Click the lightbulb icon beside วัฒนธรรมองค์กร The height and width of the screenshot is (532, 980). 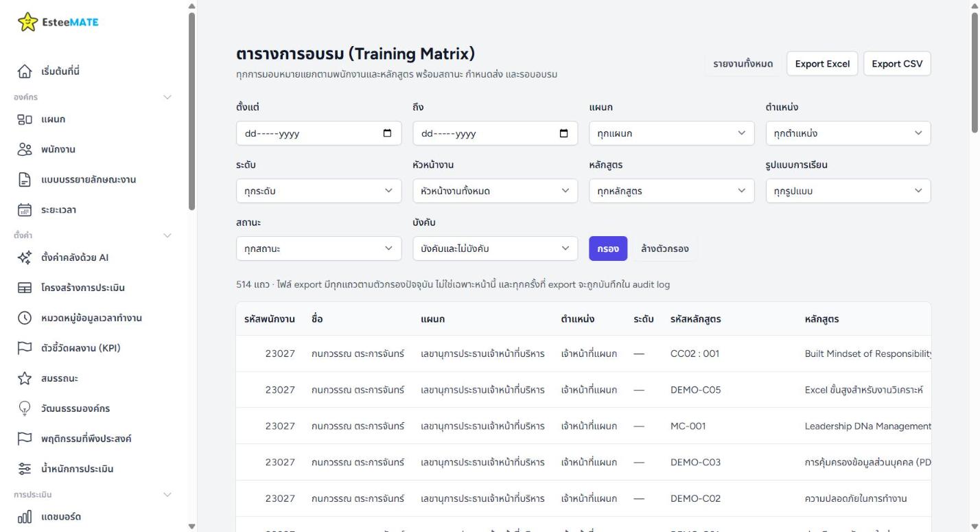pos(25,408)
